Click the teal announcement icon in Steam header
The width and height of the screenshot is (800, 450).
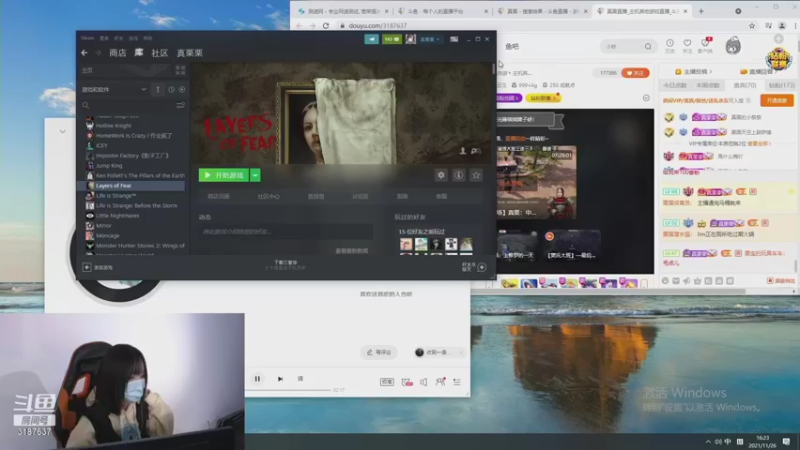(x=371, y=39)
